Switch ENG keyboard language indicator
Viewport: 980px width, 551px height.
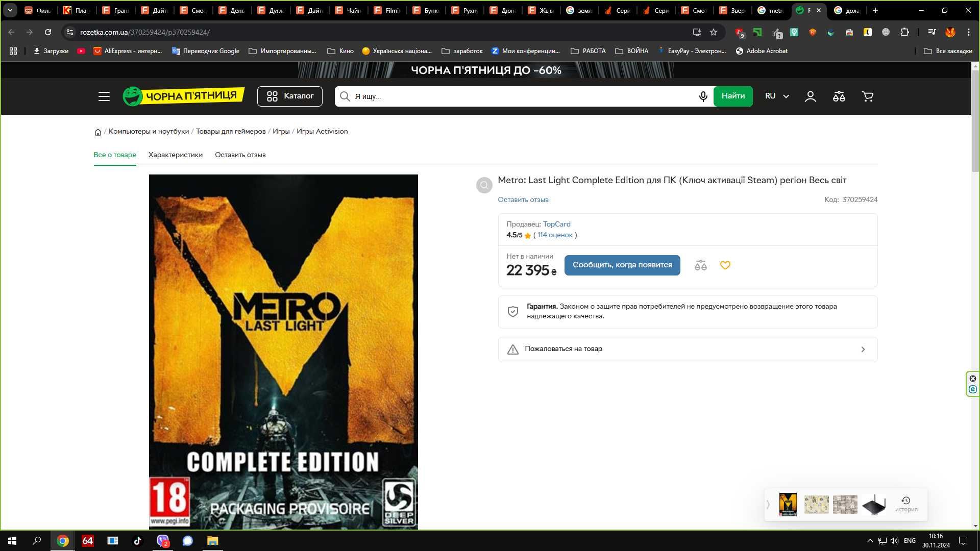[x=910, y=541]
